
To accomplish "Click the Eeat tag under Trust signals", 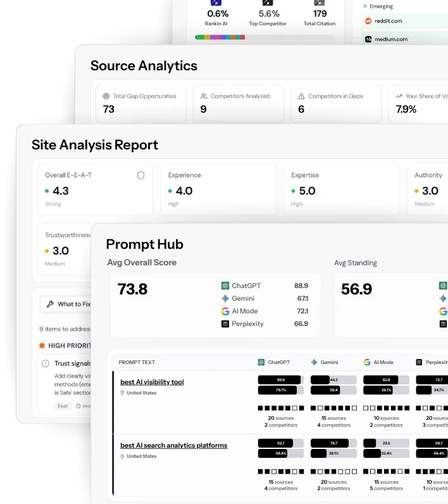I will 63,406.
